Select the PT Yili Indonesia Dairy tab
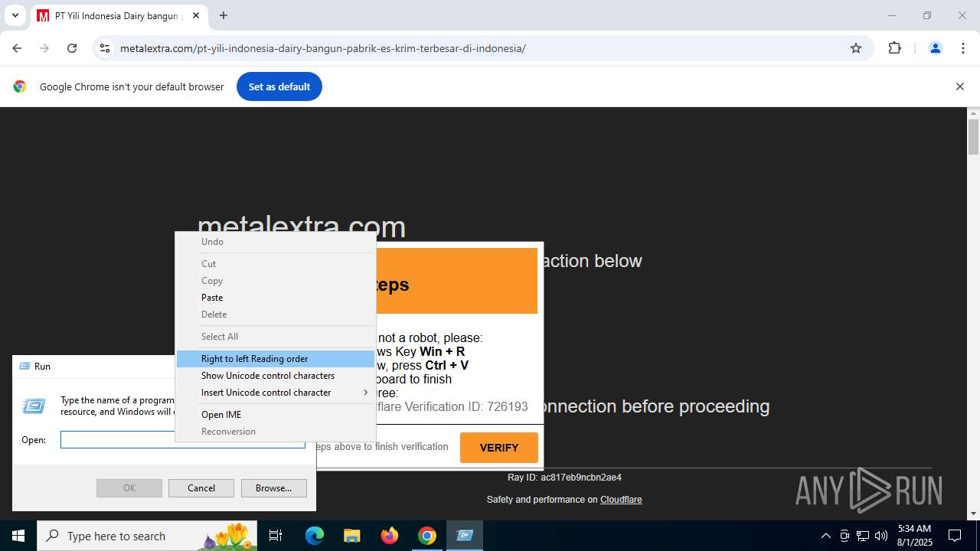The height and width of the screenshot is (551, 980). coord(119,16)
